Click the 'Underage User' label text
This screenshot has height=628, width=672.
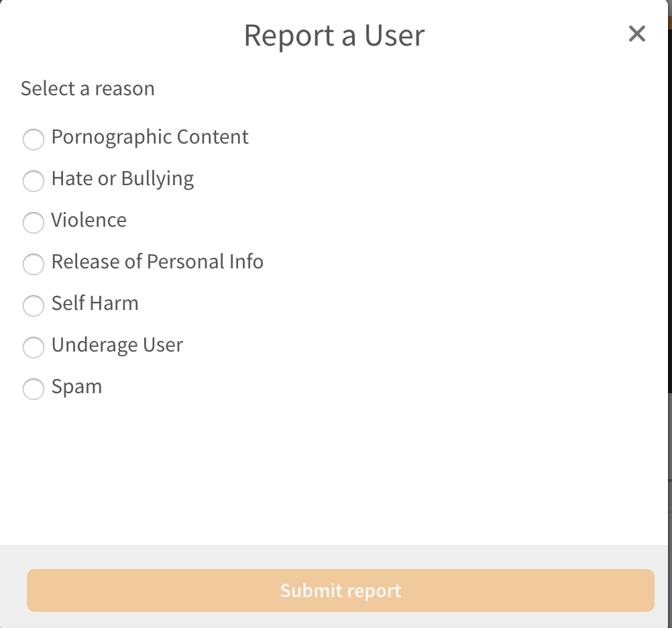tap(117, 346)
